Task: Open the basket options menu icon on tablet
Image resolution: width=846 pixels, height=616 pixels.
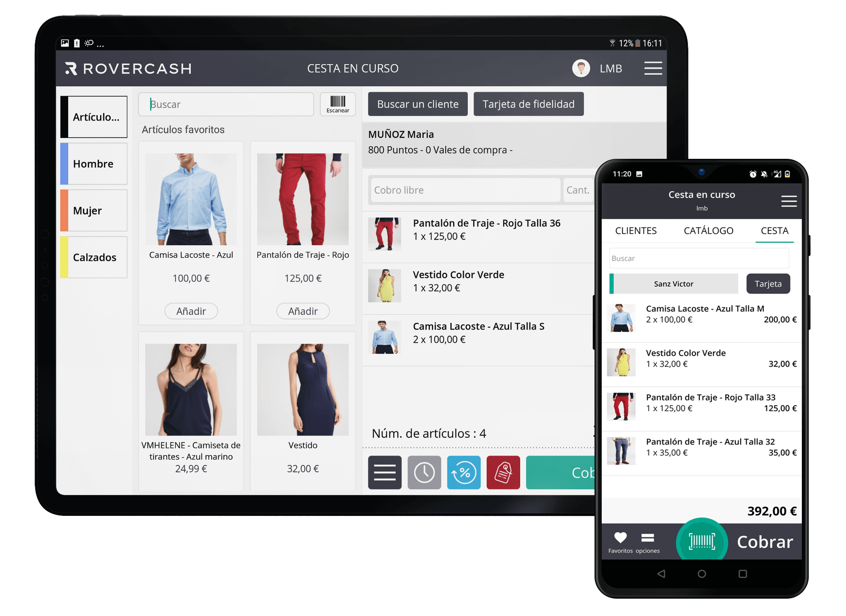Action: coord(385,472)
